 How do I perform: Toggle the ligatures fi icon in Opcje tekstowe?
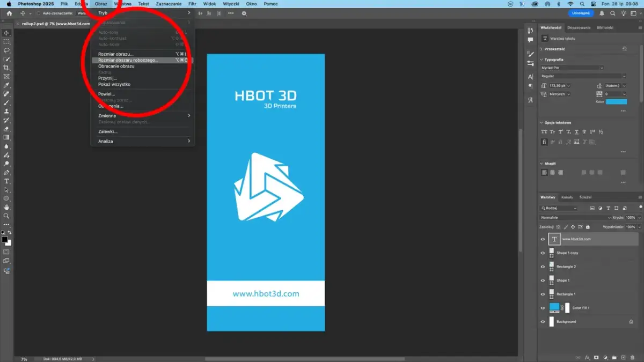(x=544, y=142)
